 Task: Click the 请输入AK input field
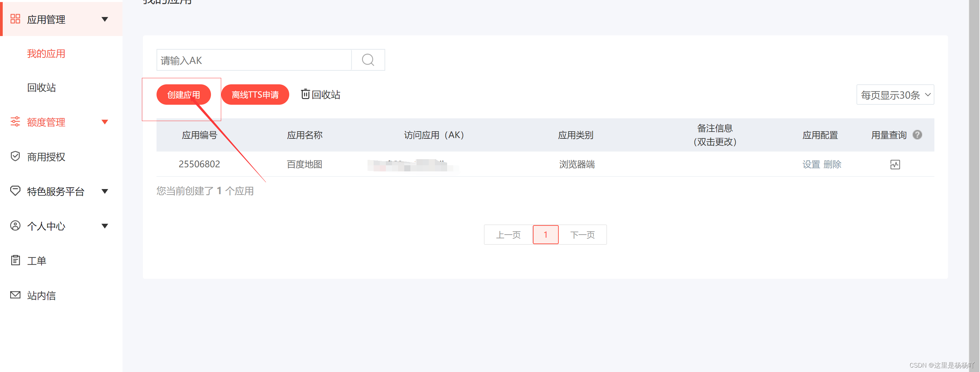tap(254, 60)
